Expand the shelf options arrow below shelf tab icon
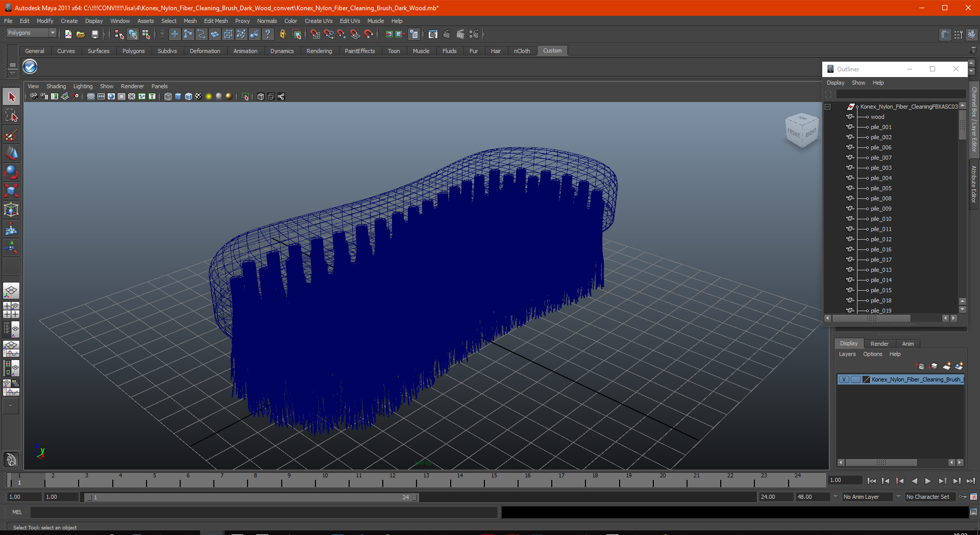This screenshot has width=980, height=535. point(13,72)
